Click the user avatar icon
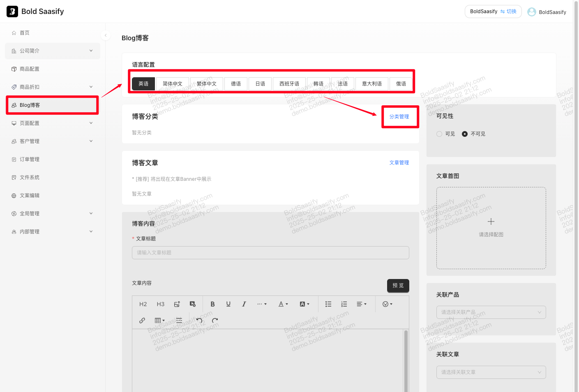 (x=532, y=12)
